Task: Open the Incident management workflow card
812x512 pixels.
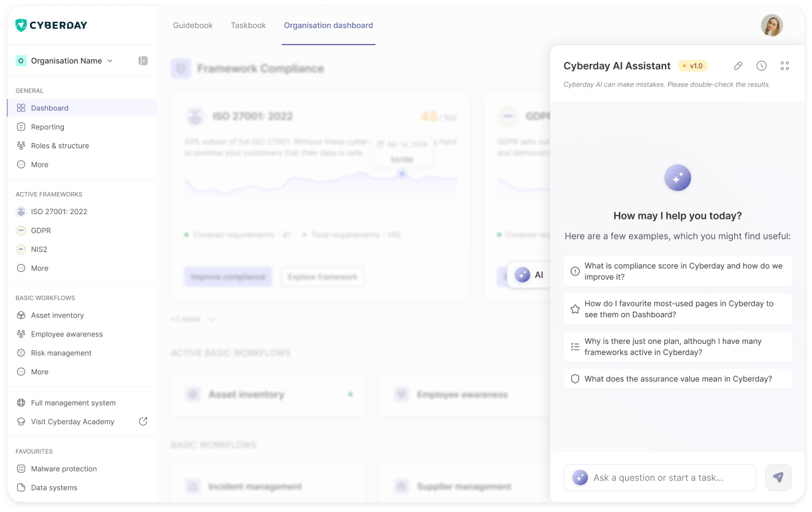Action: click(269, 486)
